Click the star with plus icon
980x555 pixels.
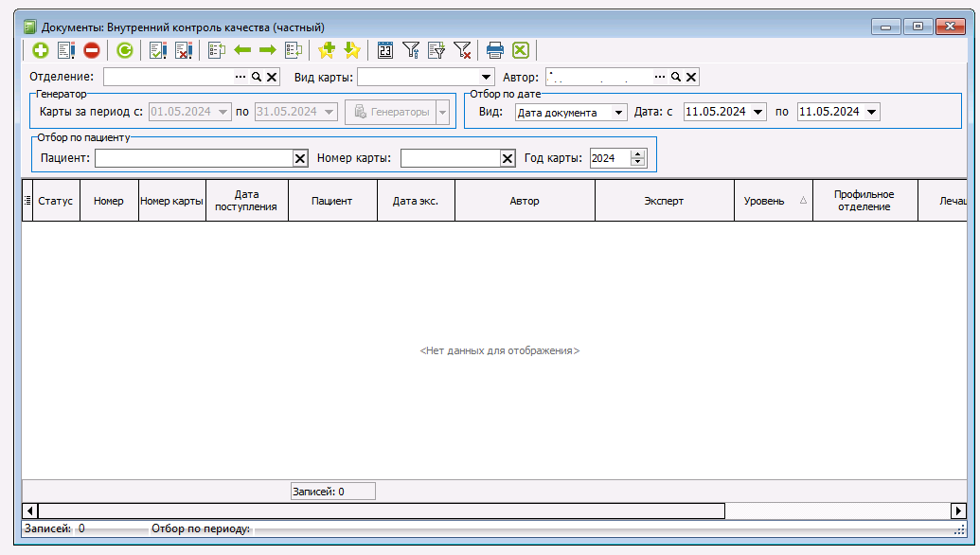click(328, 51)
